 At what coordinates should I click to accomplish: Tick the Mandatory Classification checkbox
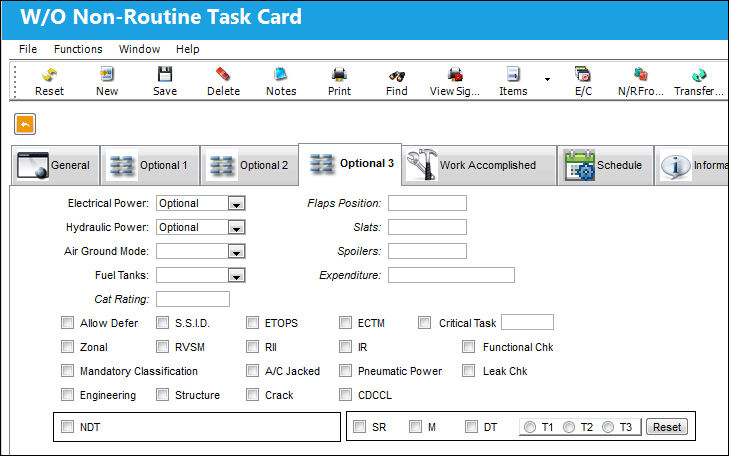pos(67,371)
